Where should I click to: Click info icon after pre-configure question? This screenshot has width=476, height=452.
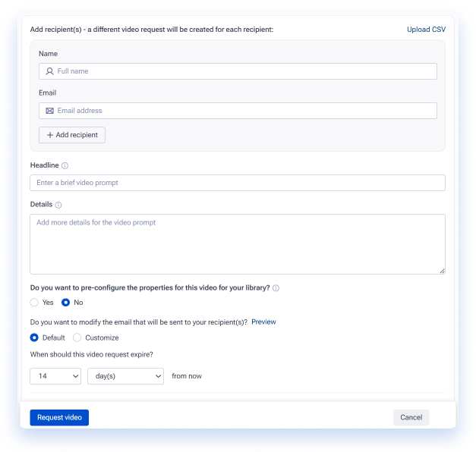pyautogui.click(x=276, y=288)
